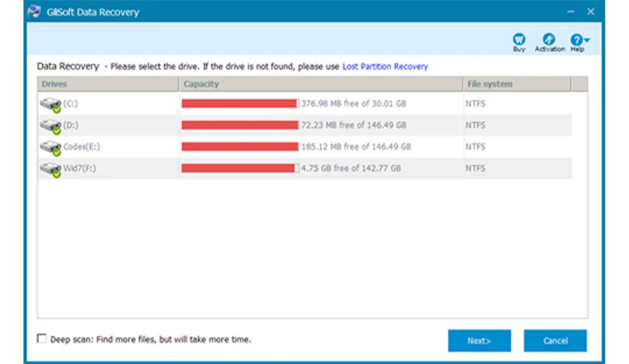
Task: Click the NTFS cell in D: row
Action: point(476,125)
